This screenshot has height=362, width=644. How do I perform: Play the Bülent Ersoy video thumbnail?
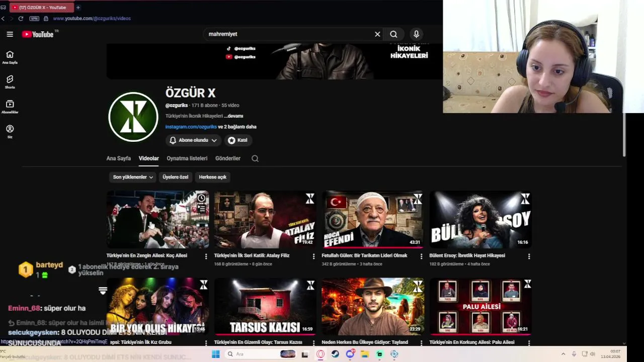(x=480, y=219)
